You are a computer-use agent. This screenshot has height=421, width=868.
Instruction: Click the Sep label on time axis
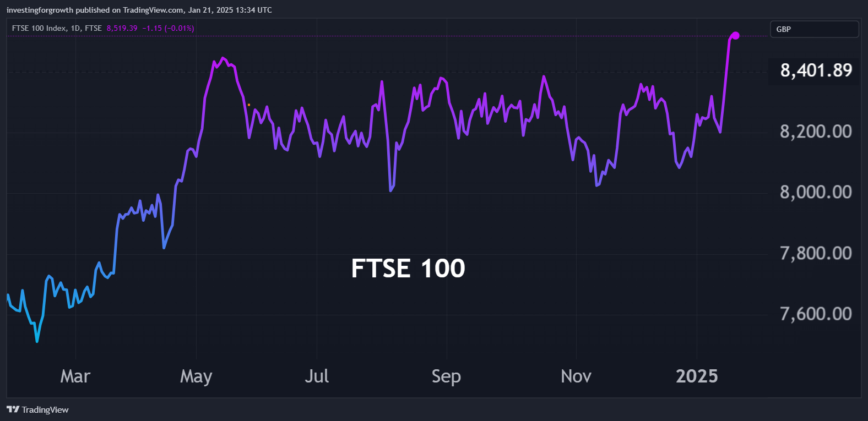pos(446,377)
